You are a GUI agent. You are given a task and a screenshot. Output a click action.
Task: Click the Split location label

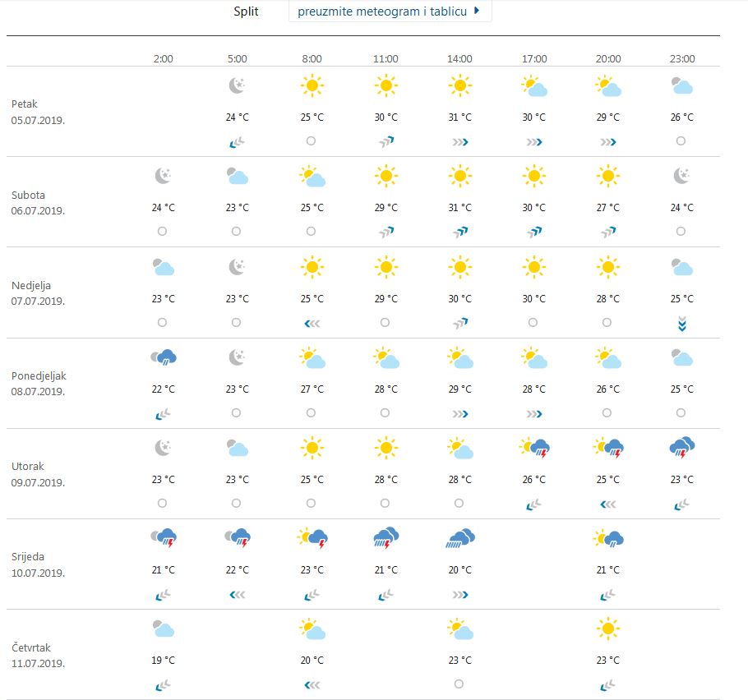click(246, 12)
